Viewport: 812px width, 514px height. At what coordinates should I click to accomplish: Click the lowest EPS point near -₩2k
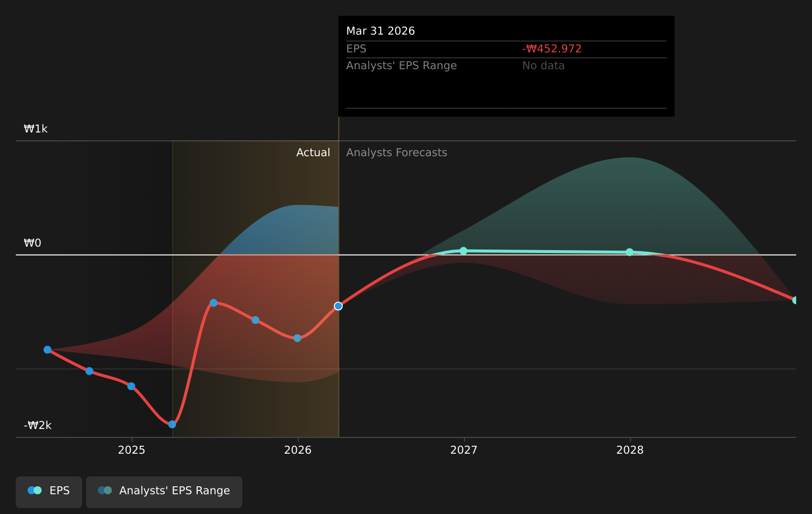[172, 424]
